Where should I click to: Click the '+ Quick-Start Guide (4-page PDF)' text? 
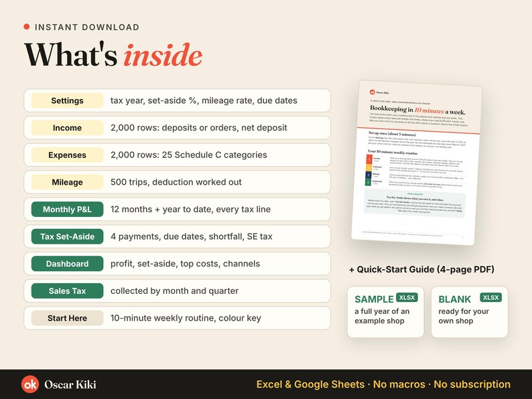421,270
